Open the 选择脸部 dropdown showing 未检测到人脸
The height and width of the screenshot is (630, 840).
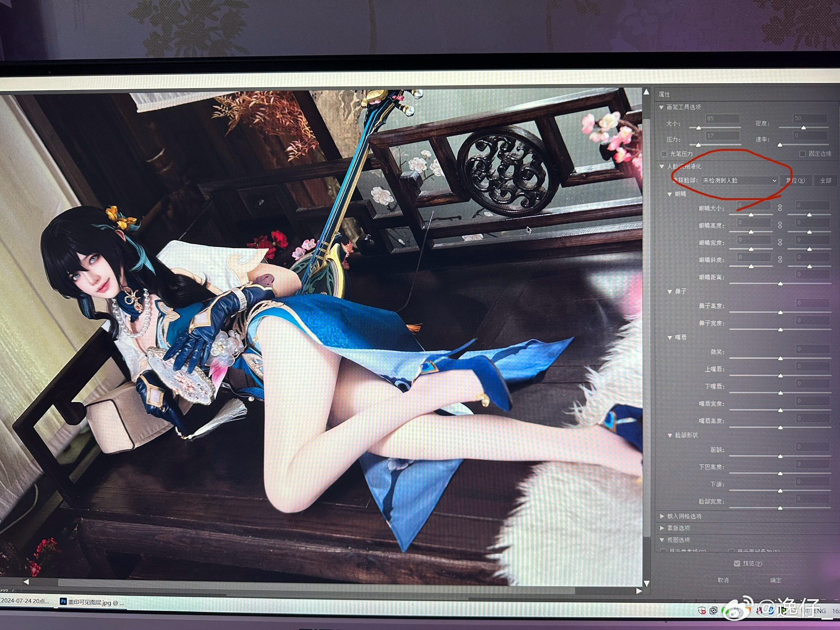click(739, 180)
